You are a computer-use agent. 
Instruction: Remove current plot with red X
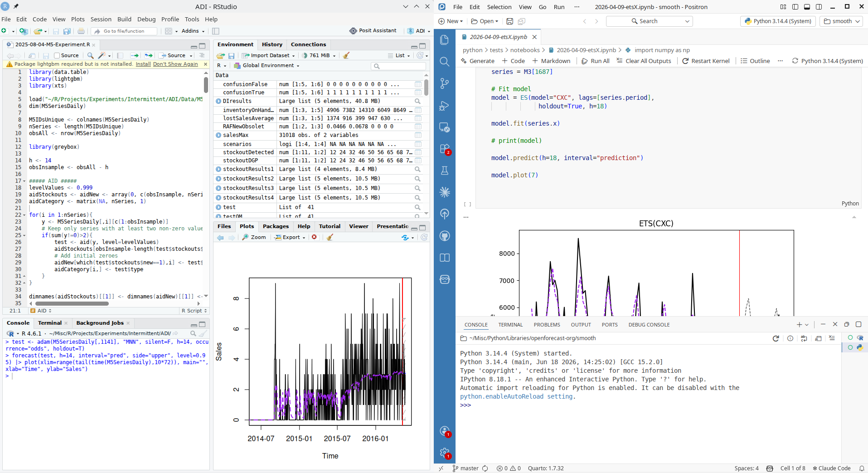(314, 237)
